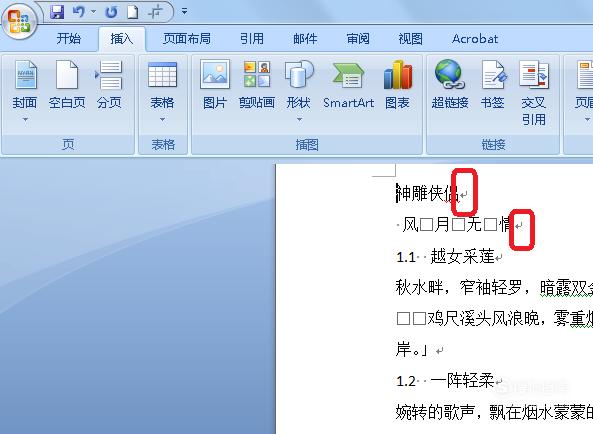Click the title text 神雕侠侣
Viewport: 593px width, 434px height.
click(427, 194)
